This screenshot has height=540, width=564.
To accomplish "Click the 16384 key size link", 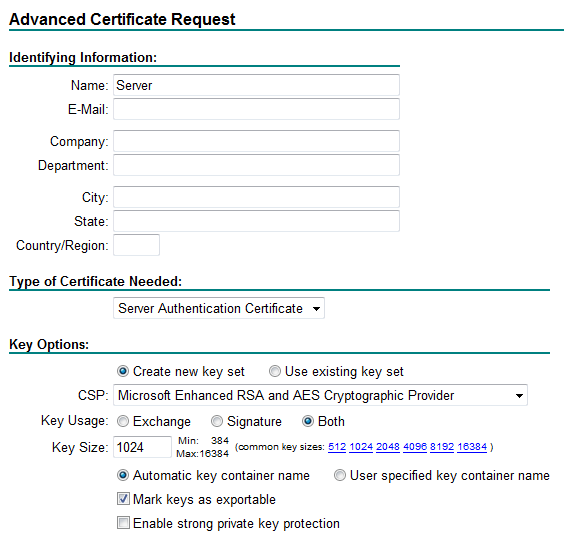I will pyautogui.click(x=472, y=447).
